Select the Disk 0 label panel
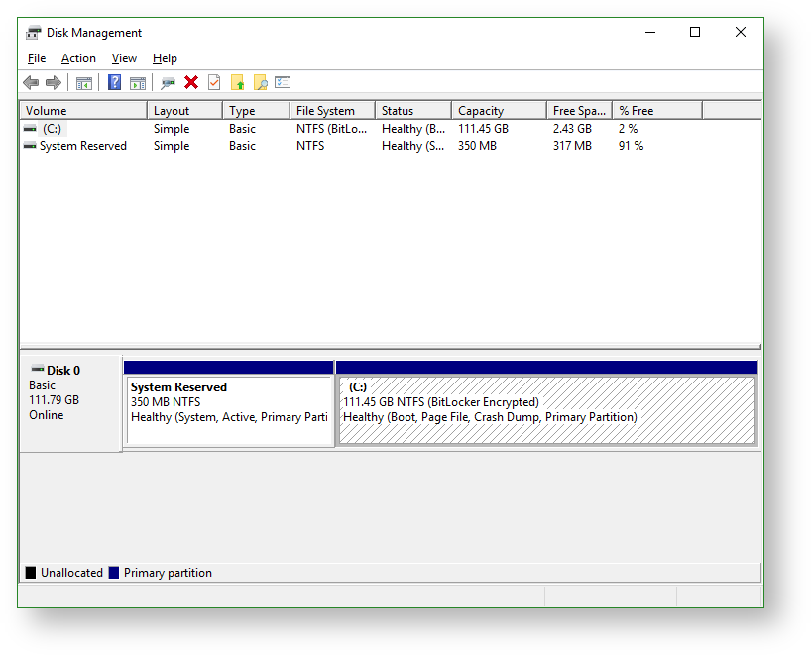Screen dimensions: 812x656 (x=71, y=403)
